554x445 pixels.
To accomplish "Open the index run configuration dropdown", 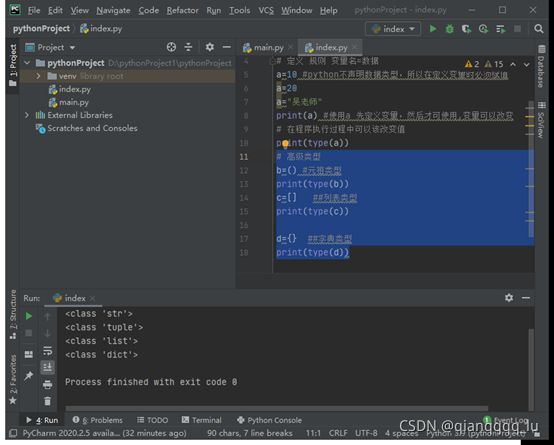I will click(393, 29).
